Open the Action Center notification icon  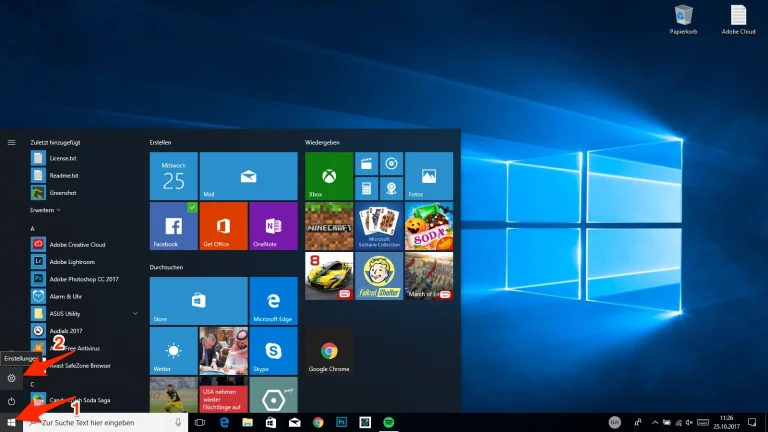click(x=752, y=422)
